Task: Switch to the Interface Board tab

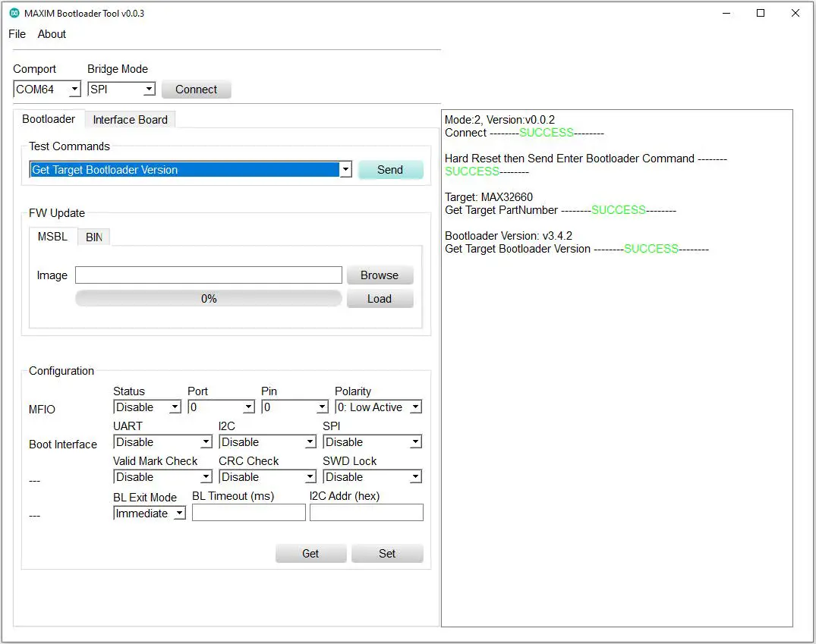Action: point(130,119)
